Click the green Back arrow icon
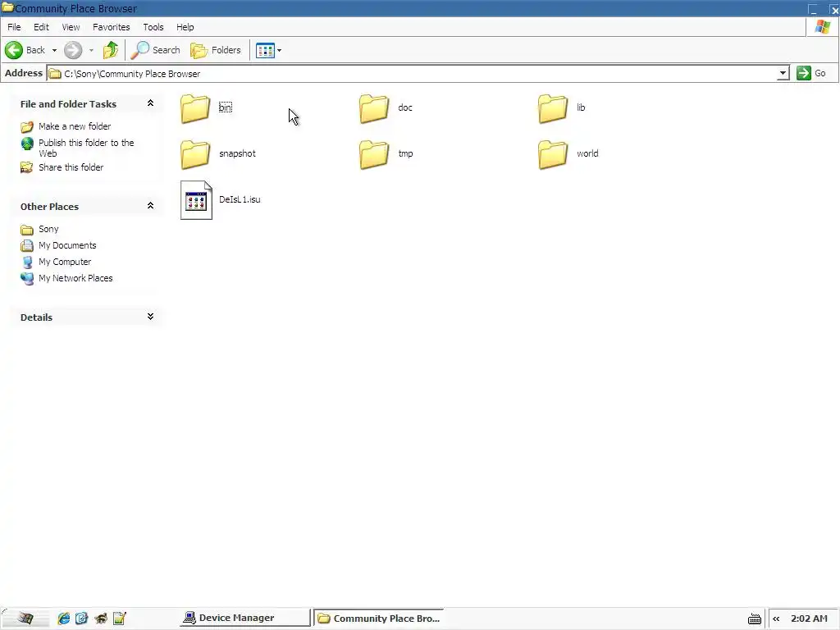840x630 pixels. click(14, 50)
